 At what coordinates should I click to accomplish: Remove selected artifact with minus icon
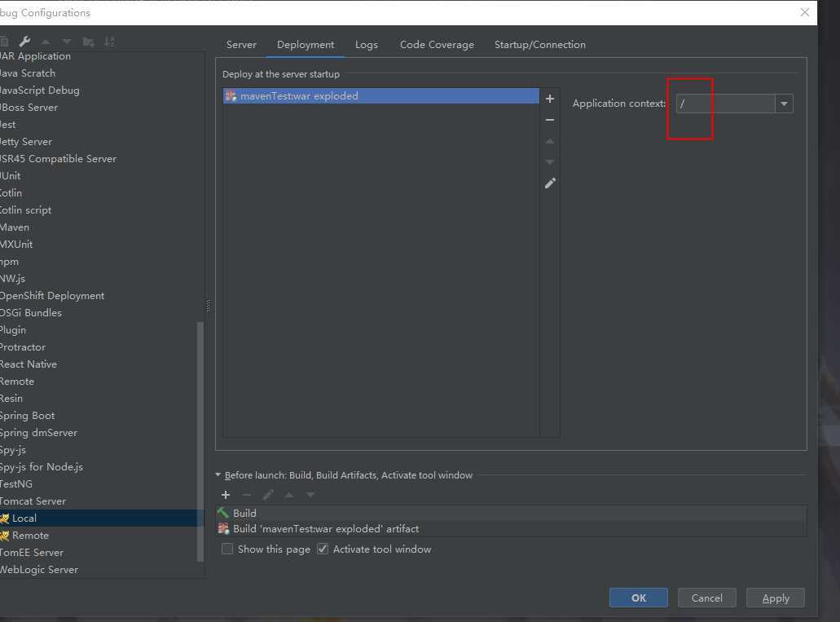tap(550, 120)
